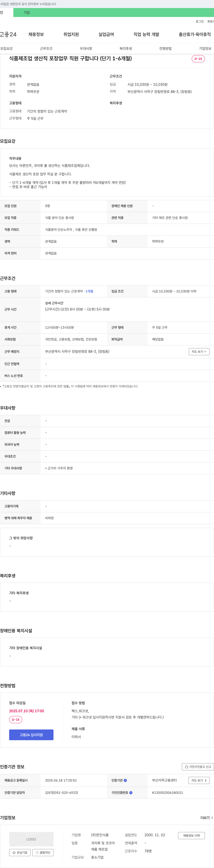
Task: Select the work hours 8시 00분 ~ 5시 00분 text
Action: tap(78, 309)
